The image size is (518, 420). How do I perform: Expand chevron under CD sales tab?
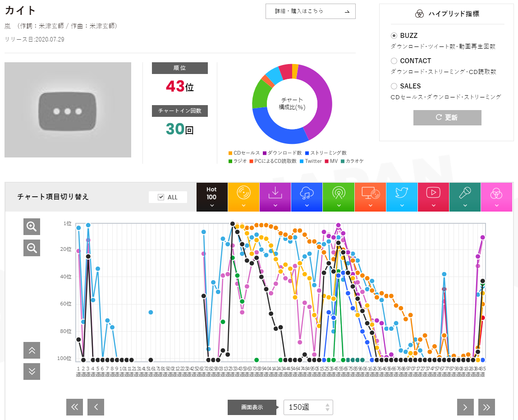point(243,206)
